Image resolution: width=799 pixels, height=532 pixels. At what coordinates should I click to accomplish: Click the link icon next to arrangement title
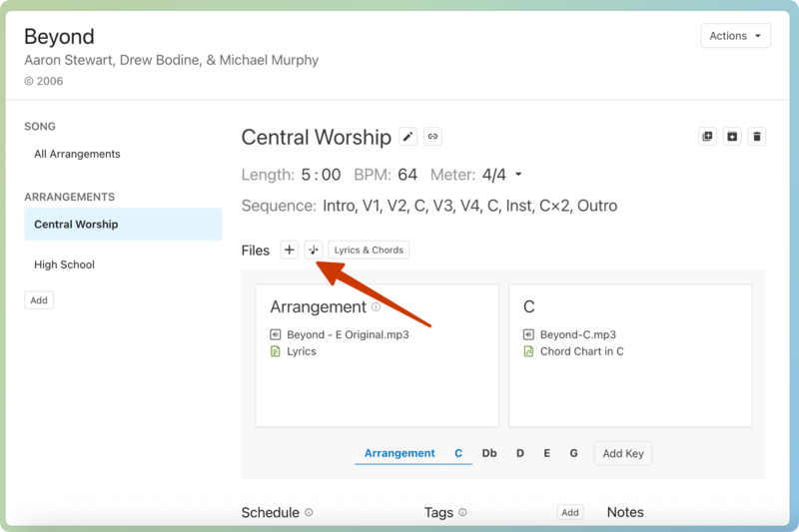[432, 137]
